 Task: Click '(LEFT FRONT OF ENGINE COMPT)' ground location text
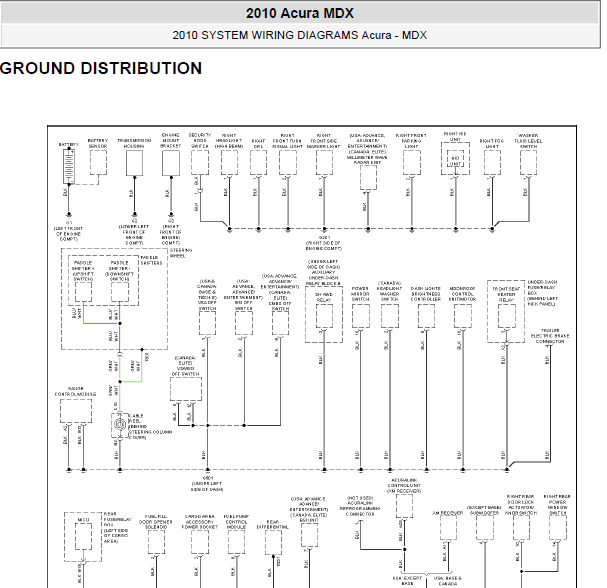coord(69,233)
